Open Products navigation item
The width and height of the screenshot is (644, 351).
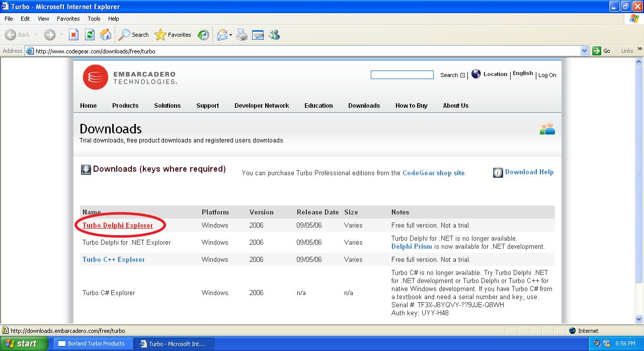pyautogui.click(x=125, y=106)
